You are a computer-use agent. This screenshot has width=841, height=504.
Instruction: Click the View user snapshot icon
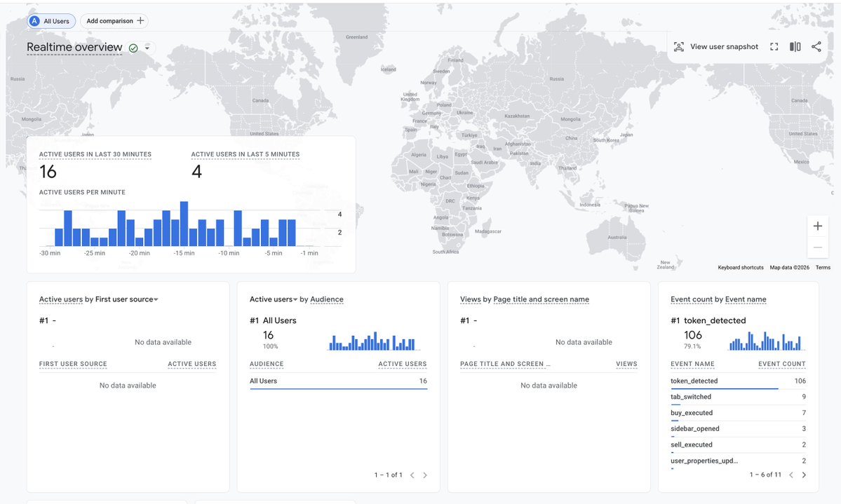(x=678, y=47)
